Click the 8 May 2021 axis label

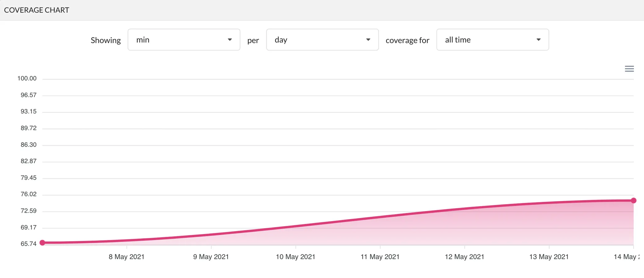(126, 257)
